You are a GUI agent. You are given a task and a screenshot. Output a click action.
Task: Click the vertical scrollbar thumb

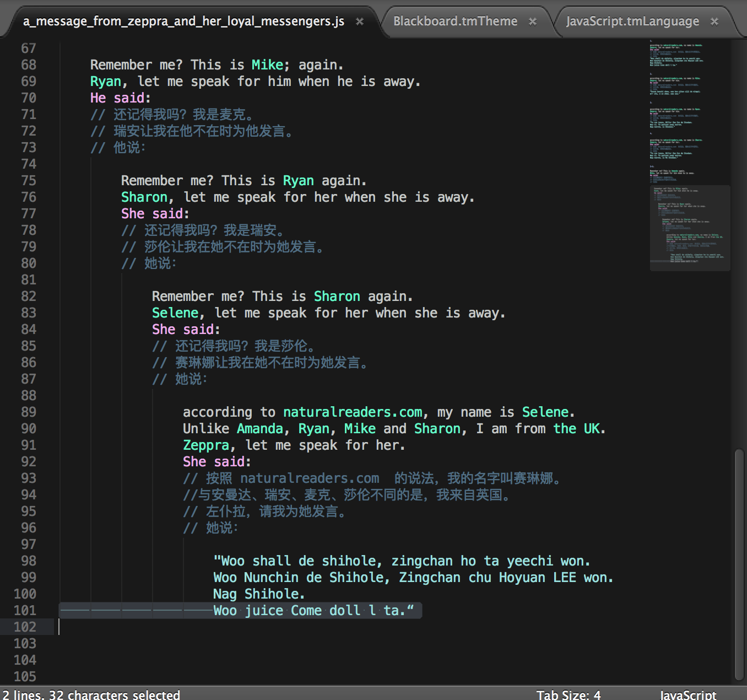[739, 565]
